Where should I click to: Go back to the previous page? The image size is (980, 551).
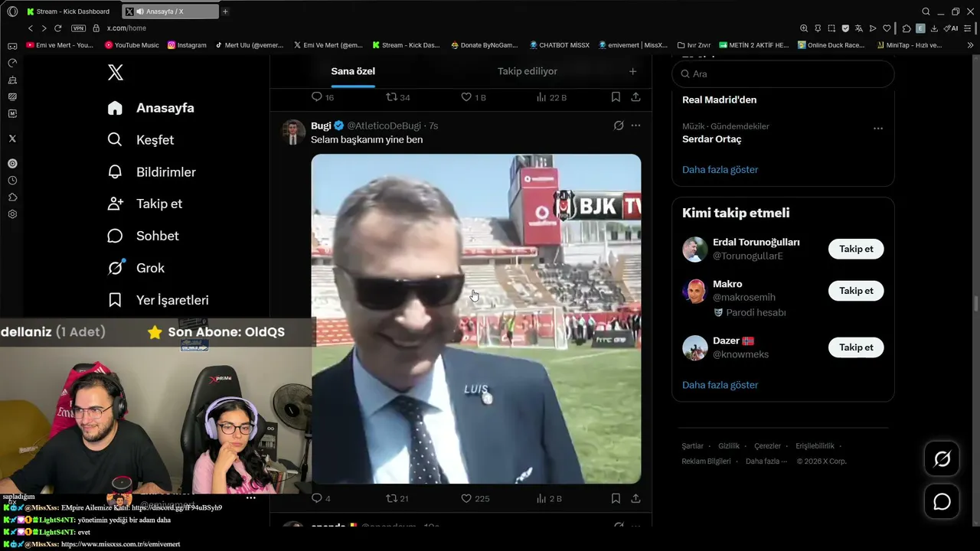click(x=31, y=28)
